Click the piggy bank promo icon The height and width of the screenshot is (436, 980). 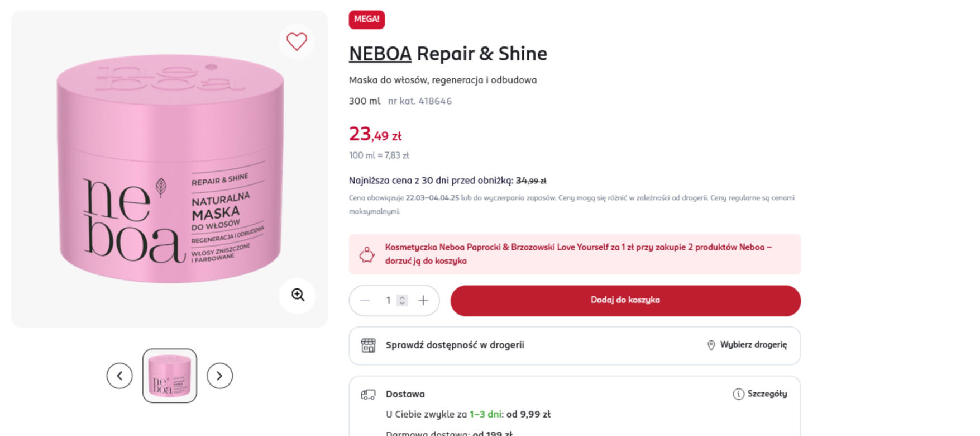pyautogui.click(x=367, y=255)
